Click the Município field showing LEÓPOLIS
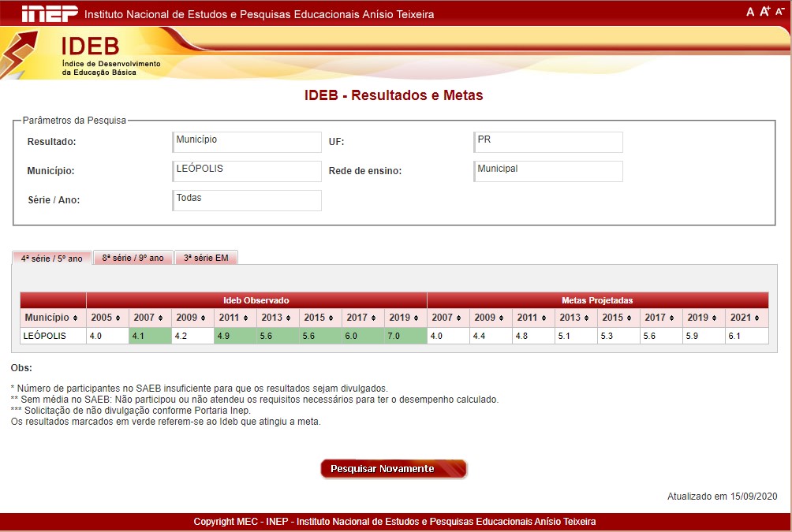This screenshot has width=792, height=532. click(x=246, y=171)
